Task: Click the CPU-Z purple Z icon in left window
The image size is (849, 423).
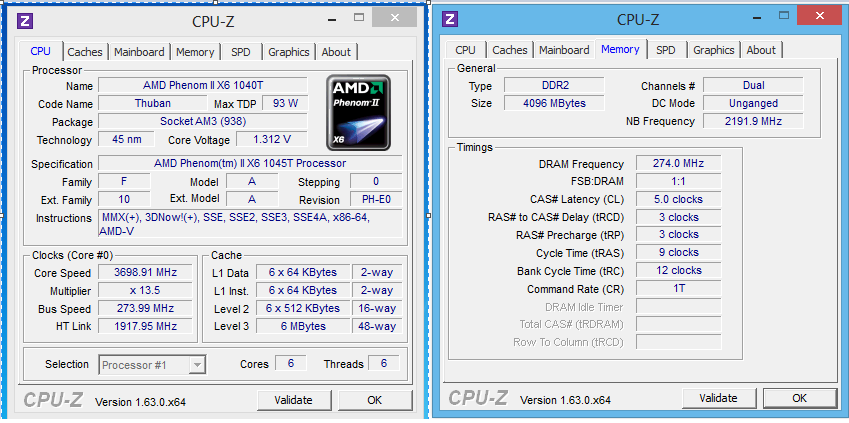Action: (x=25, y=21)
